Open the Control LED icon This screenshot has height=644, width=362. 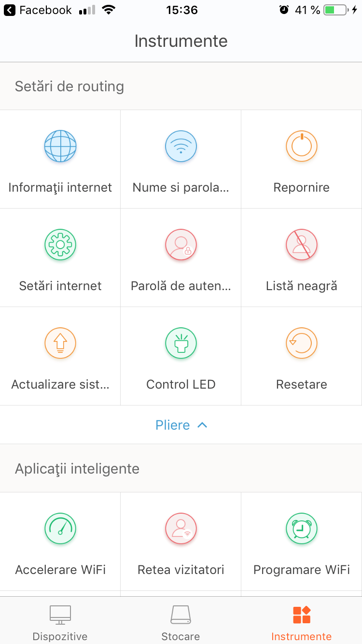[181, 343]
